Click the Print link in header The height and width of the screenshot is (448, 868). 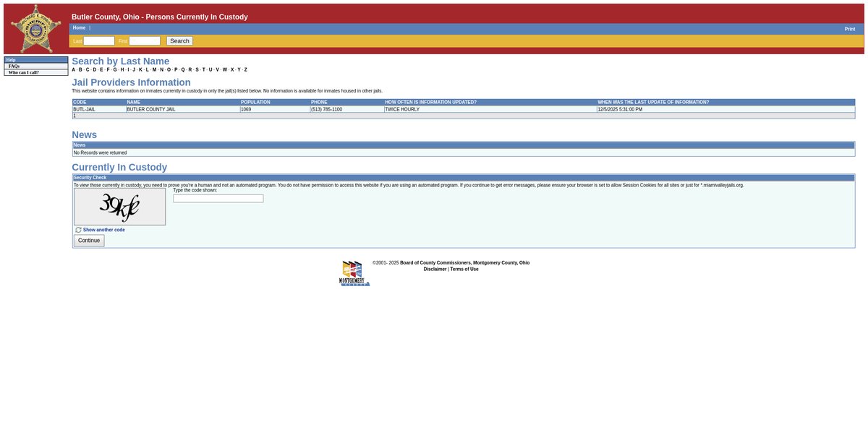849,29
